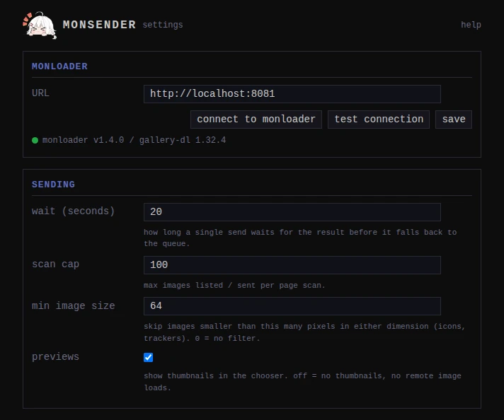Click the 'show thumbnails in the chooser' hint
This screenshot has width=504, height=420.
coord(302,382)
